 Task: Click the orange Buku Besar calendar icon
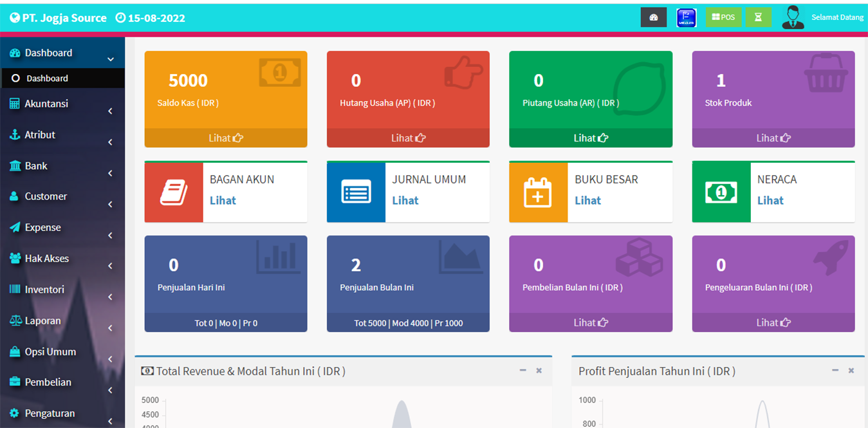[x=538, y=192]
